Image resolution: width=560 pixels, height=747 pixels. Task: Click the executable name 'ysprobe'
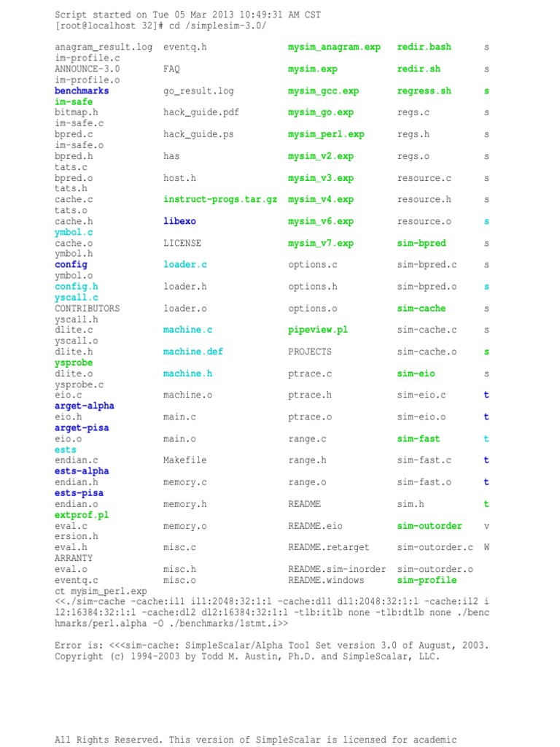[74, 363]
